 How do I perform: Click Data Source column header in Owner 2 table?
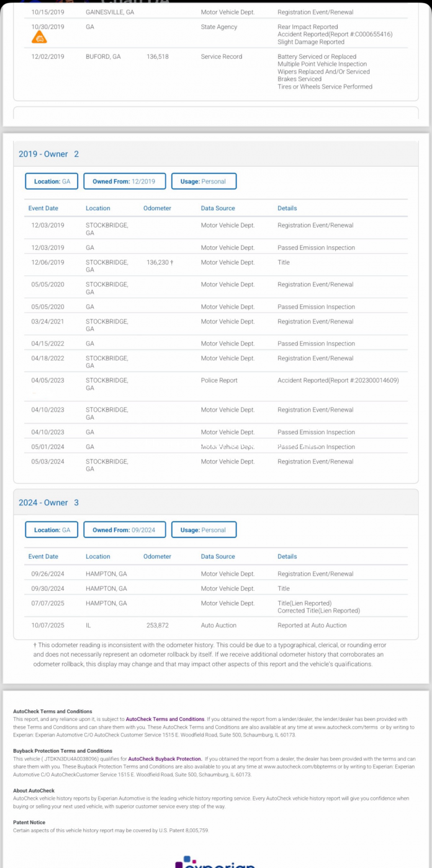(218, 208)
